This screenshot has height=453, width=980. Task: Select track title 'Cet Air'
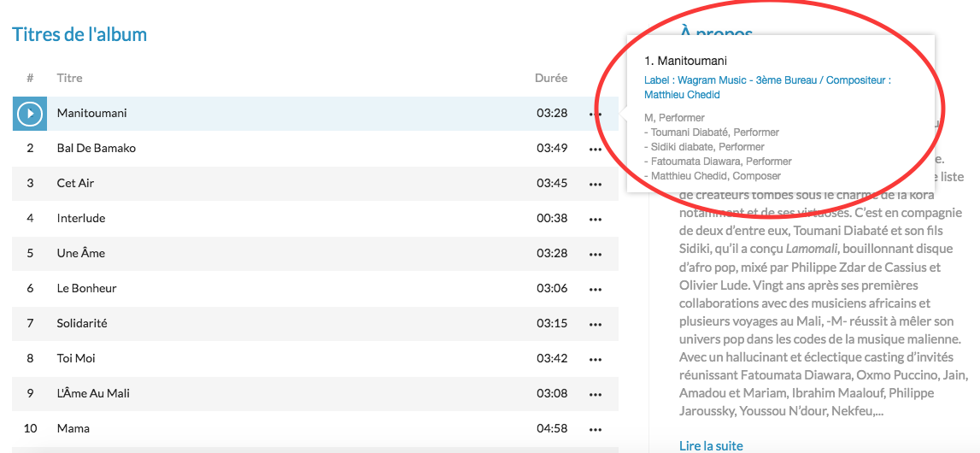click(x=76, y=183)
